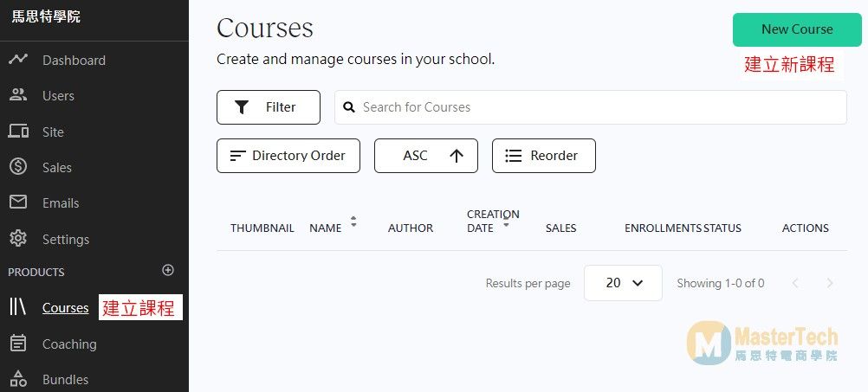Add product using the plus icon beside PRODUCTS
Image resolution: width=868 pixels, height=392 pixels.
click(168, 271)
